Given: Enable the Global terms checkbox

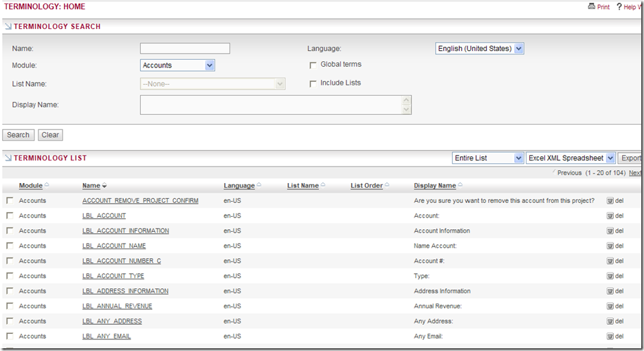Looking at the screenshot, I should (x=313, y=65).
